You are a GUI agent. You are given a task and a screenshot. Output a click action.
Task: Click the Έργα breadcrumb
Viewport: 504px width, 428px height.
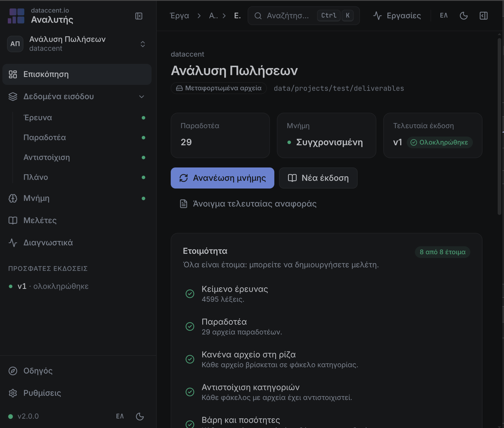179,16
